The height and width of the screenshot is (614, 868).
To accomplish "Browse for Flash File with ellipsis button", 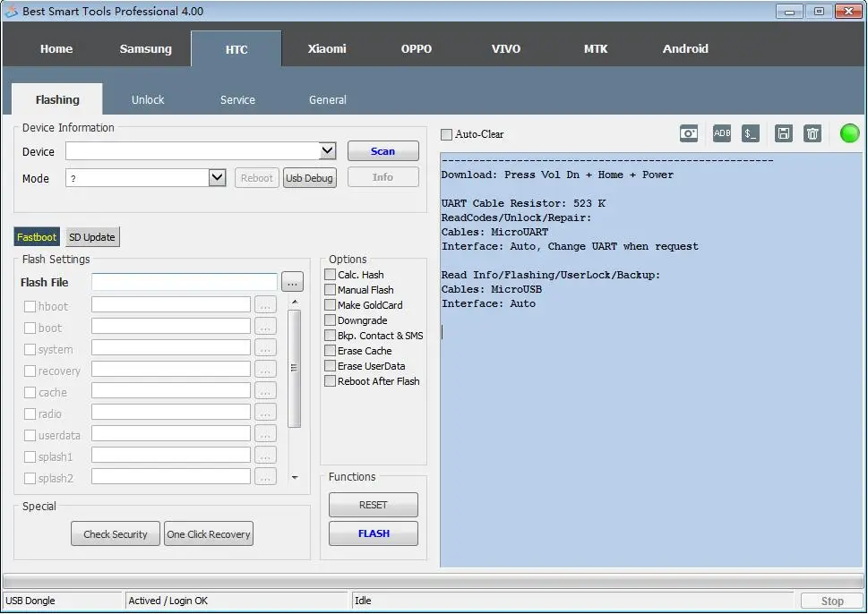I will (292, 282).
